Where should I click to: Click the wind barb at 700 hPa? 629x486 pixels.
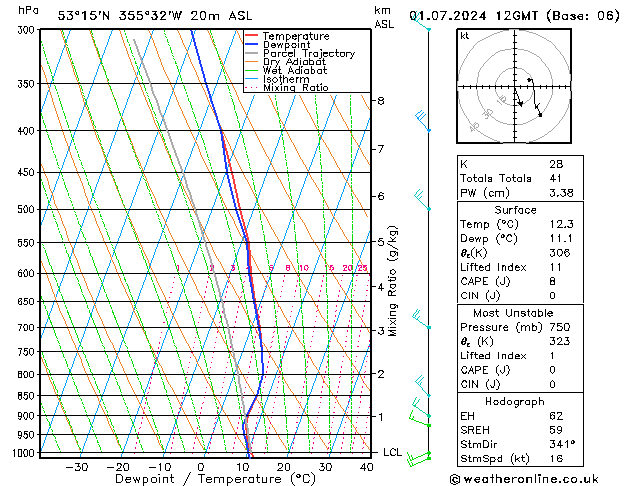(x=421, y=319)
